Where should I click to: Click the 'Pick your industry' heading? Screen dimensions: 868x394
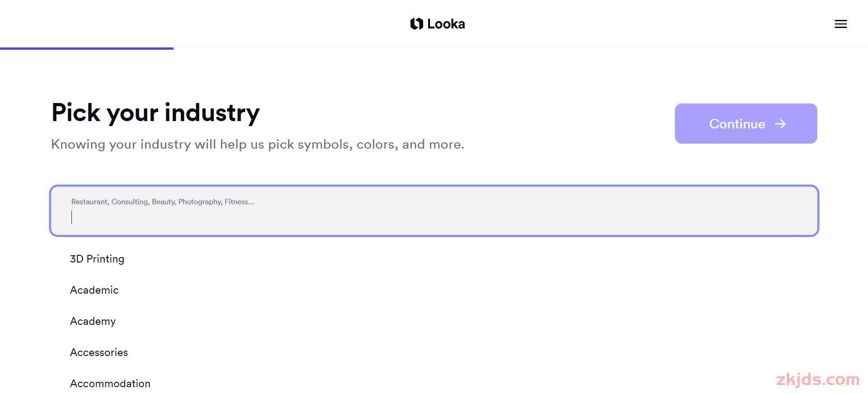156,113
